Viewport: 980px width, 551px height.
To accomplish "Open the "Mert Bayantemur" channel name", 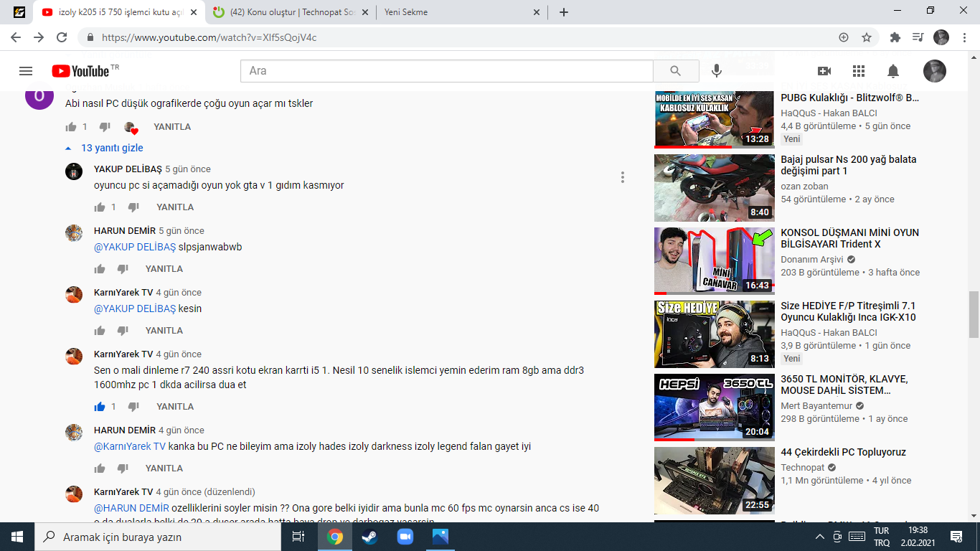I will [816, 406].
